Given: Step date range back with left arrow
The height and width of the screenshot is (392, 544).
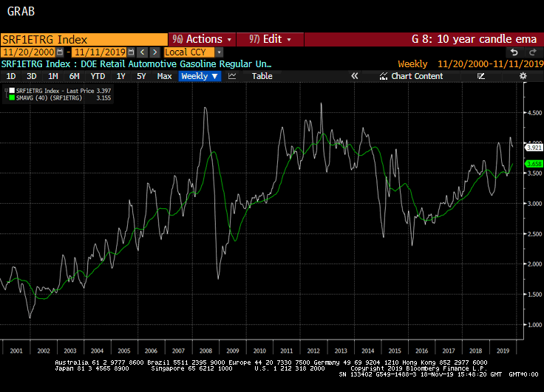Looking at the screenshot, I should [x=143, y=52].
